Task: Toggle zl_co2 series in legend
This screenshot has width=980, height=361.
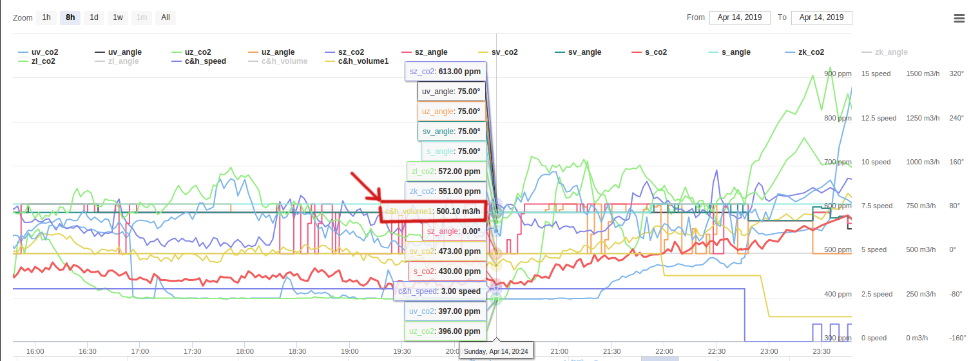Action: point(37,61)
